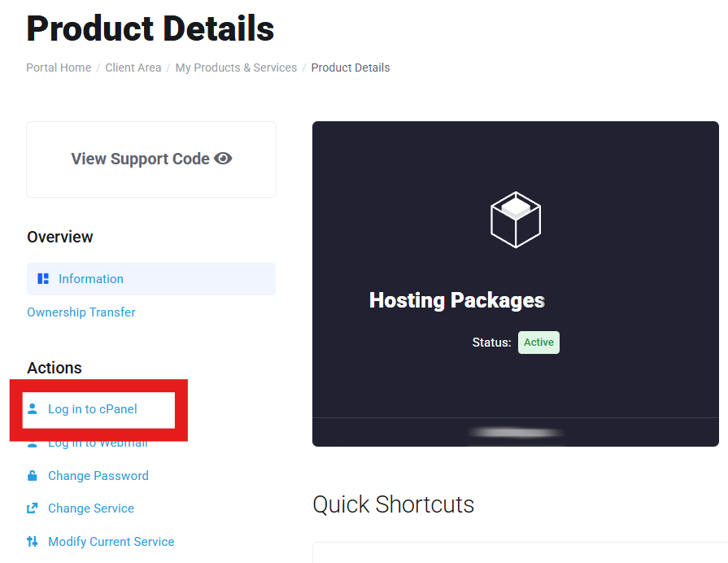Click the Hosting Packages title

[457, 300]
